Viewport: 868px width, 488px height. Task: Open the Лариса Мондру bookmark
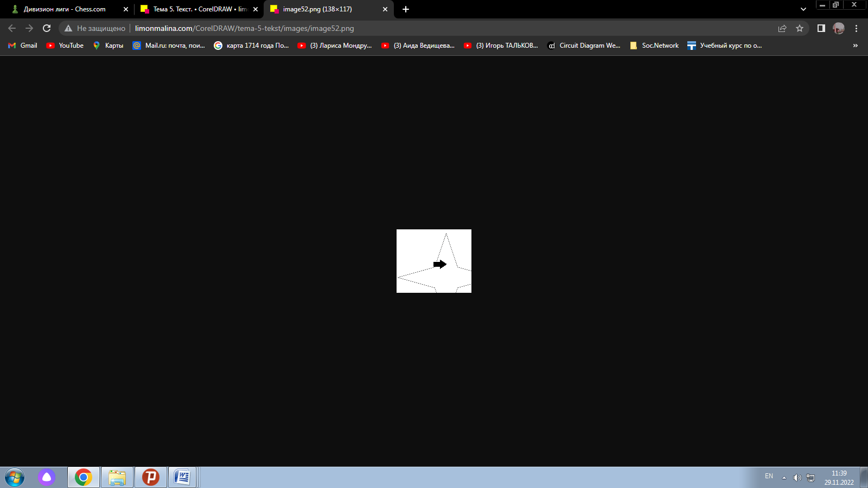(335, 46)
